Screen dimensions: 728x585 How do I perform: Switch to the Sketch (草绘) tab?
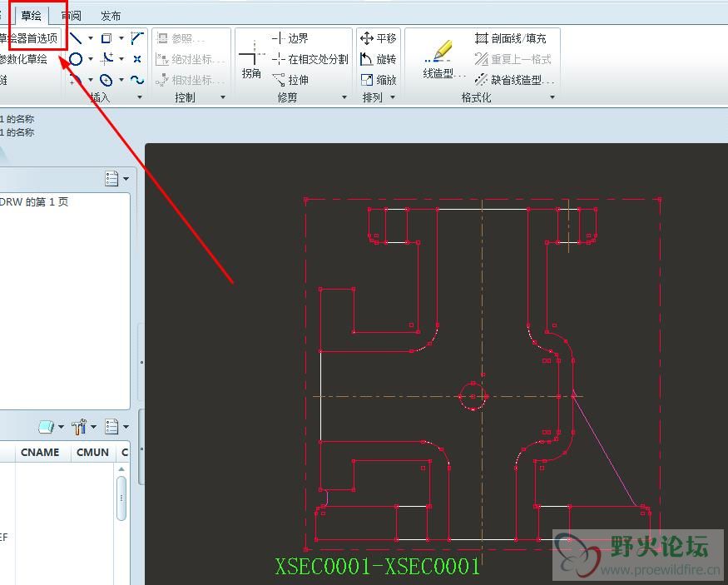[31, 15]
